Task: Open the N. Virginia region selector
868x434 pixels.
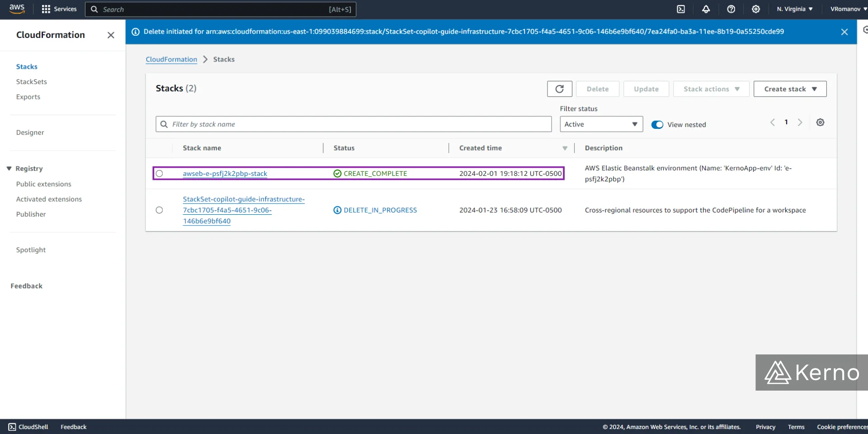Action: pos(795,9)
